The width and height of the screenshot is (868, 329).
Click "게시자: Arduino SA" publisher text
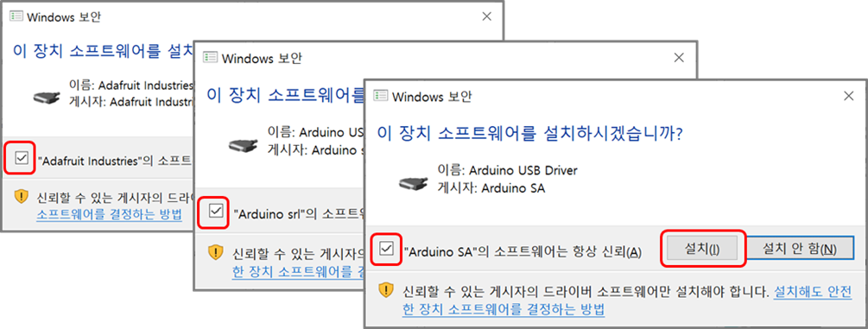coord(491,188)
